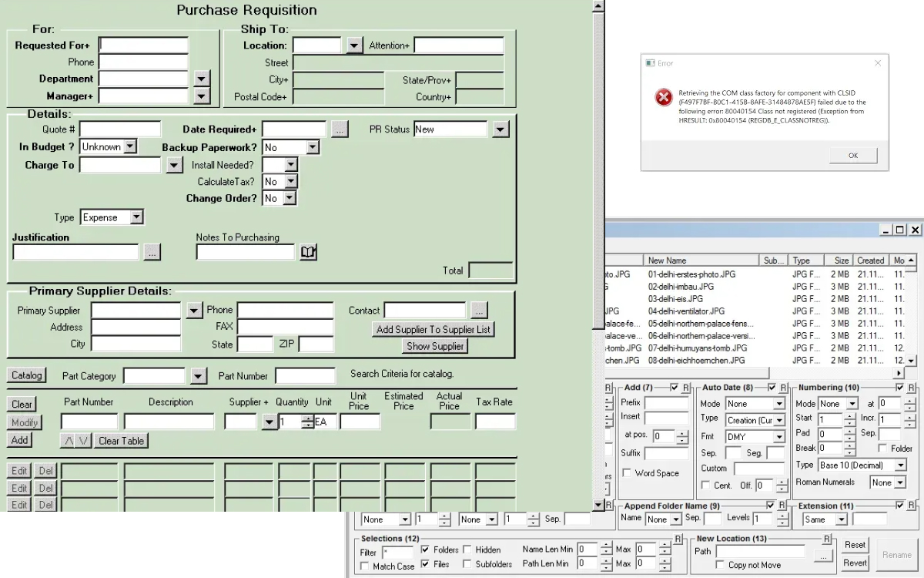Click Add Supplier To Supplier List button
The width and height of the screenshot is (924, 578).
click(434, 329)
